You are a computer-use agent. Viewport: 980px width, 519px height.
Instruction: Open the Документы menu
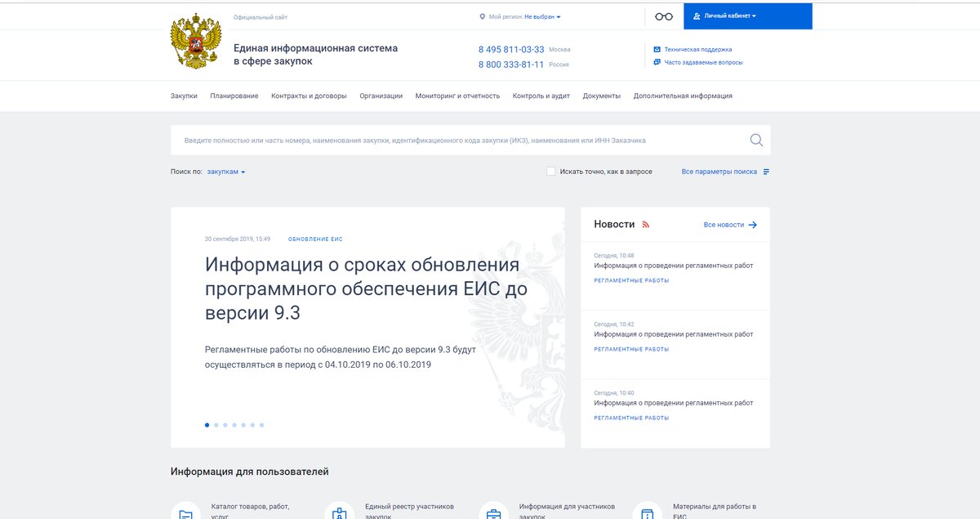tap(602, 96)
